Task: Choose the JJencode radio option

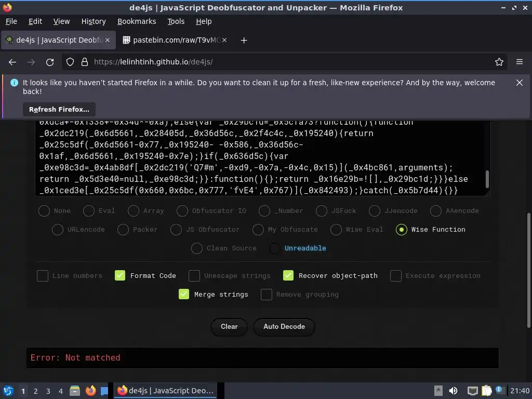Action: [x=375, y=211]
